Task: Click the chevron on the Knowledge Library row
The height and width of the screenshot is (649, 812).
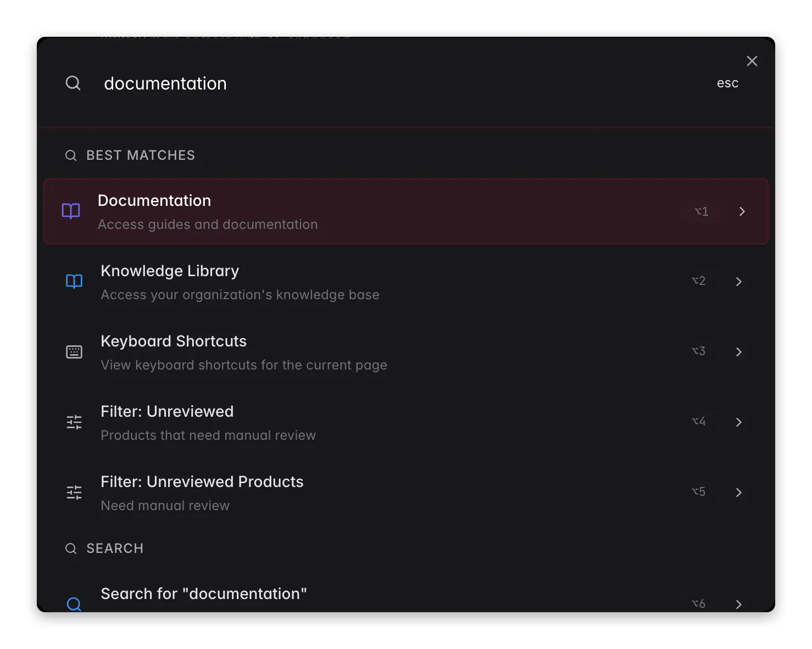Action: coord(738,282)
